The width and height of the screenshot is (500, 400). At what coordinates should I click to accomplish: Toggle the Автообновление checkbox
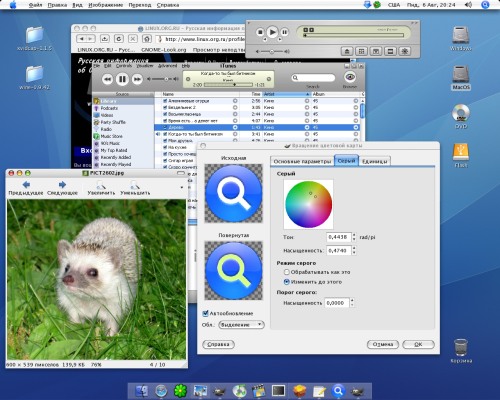pyautogui.click(x=205, y=313)
